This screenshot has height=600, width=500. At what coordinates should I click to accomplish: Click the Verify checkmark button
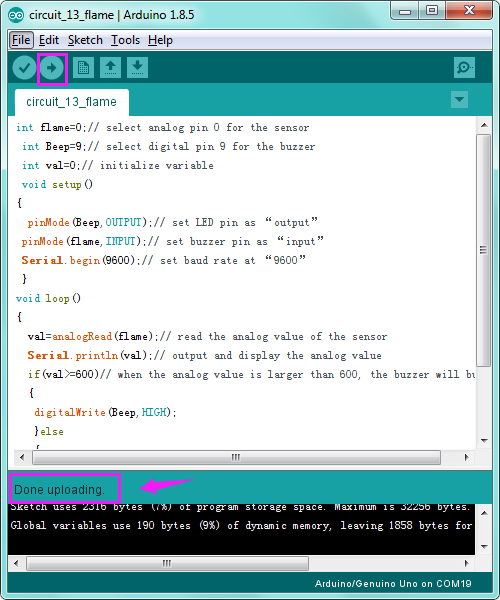coord(24,68)
